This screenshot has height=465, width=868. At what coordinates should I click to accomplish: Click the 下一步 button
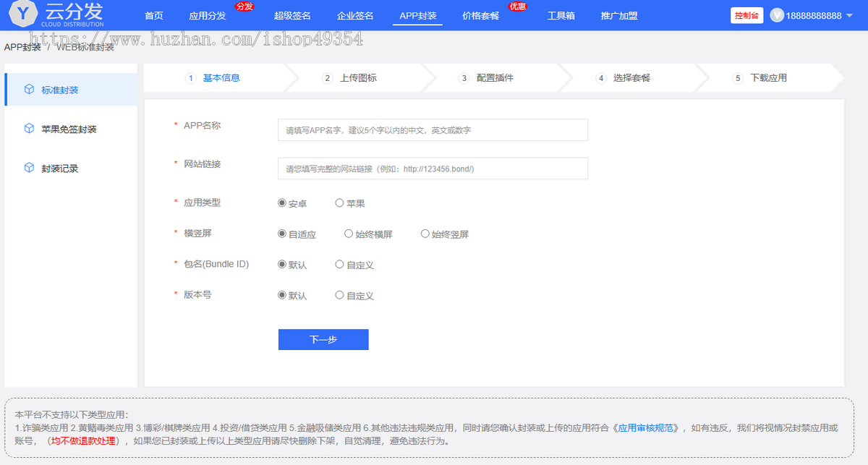[x=323, y=340]
